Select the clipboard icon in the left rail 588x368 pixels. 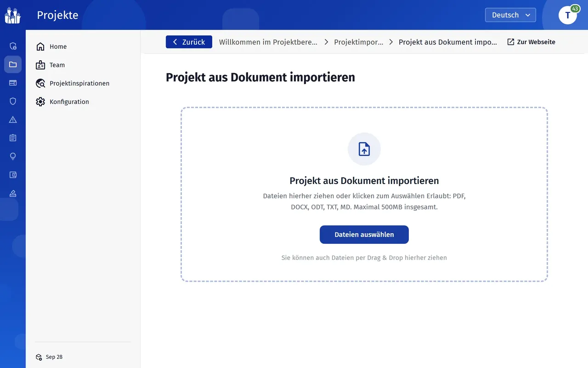pos(13,138)
